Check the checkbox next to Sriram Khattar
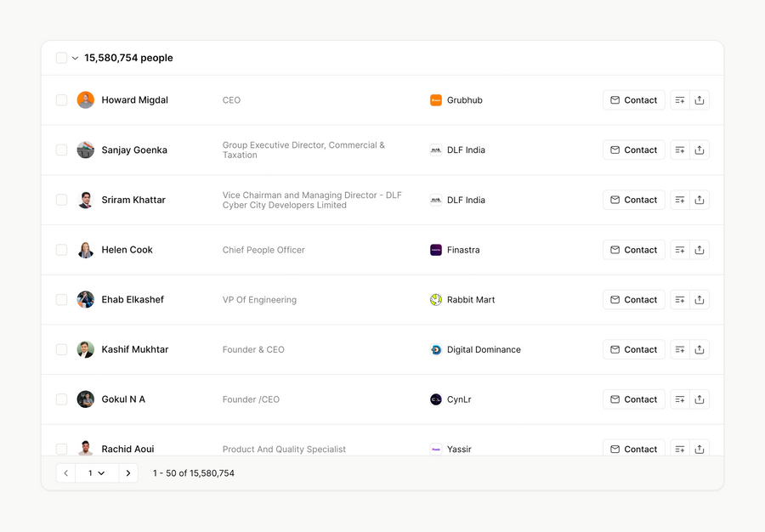The image size is (765, 532). coord(61,200)
